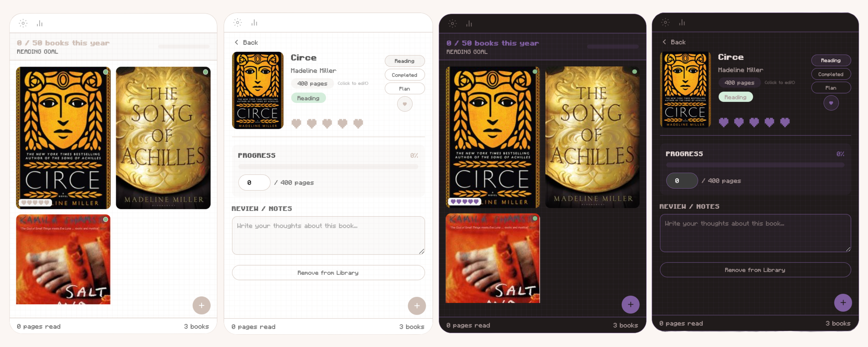The width and height of the screenshot is (868, 347).
Task: Rate Circe three hearts in light detail panel
Action: pos(327,124)
